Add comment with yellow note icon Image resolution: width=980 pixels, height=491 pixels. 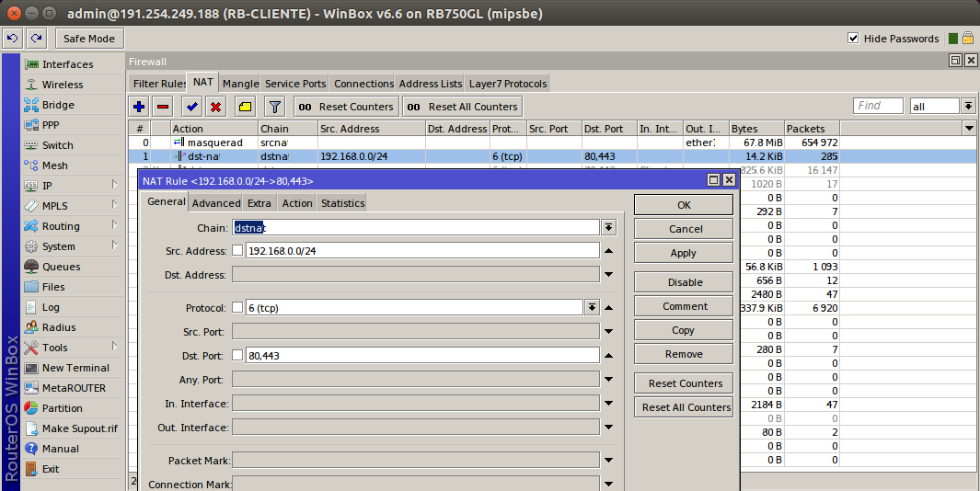click(245, 107)
